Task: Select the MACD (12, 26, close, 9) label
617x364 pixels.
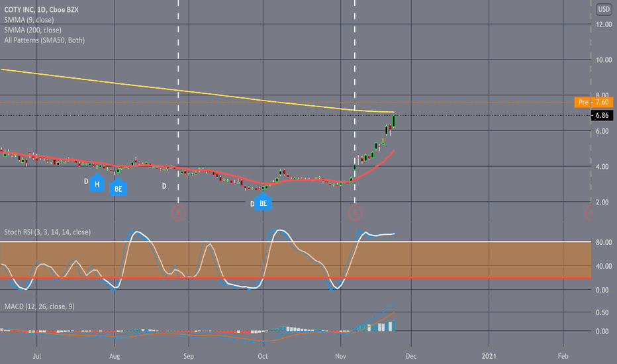Action: pos(39,306)
